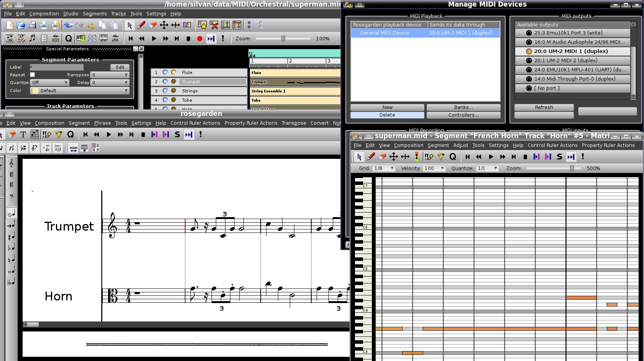The height and width of the screenshot is (361, 644).
Task: Click the Save disk icon in main toolbar
Action: pyautogui.click(x=33, y=25)
